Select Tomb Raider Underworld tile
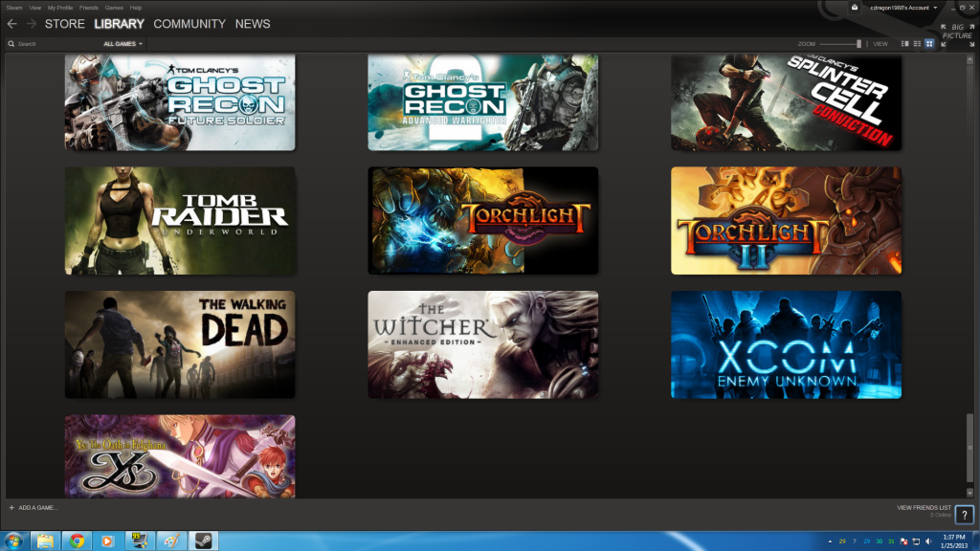Viewport: 980px width, 551px height. pos(180,221)
